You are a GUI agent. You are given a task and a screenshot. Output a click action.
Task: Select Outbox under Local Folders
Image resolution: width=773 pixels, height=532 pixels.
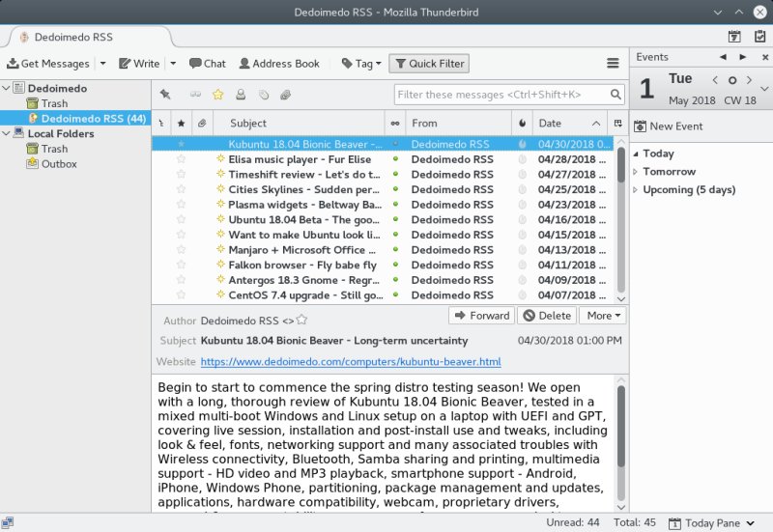[x=59, y=164]
